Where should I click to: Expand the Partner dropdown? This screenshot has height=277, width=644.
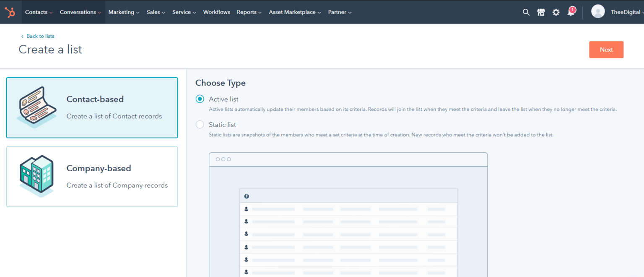pos(340,12)
